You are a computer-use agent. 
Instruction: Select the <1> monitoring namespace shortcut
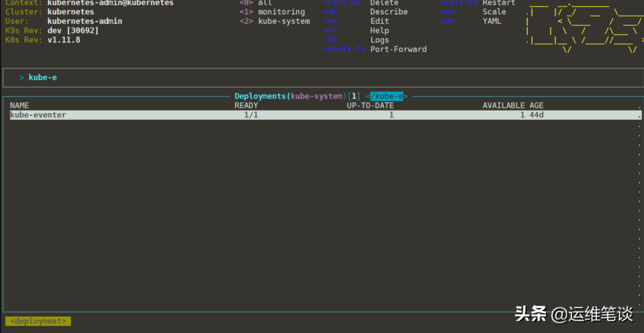pos(272,12)
